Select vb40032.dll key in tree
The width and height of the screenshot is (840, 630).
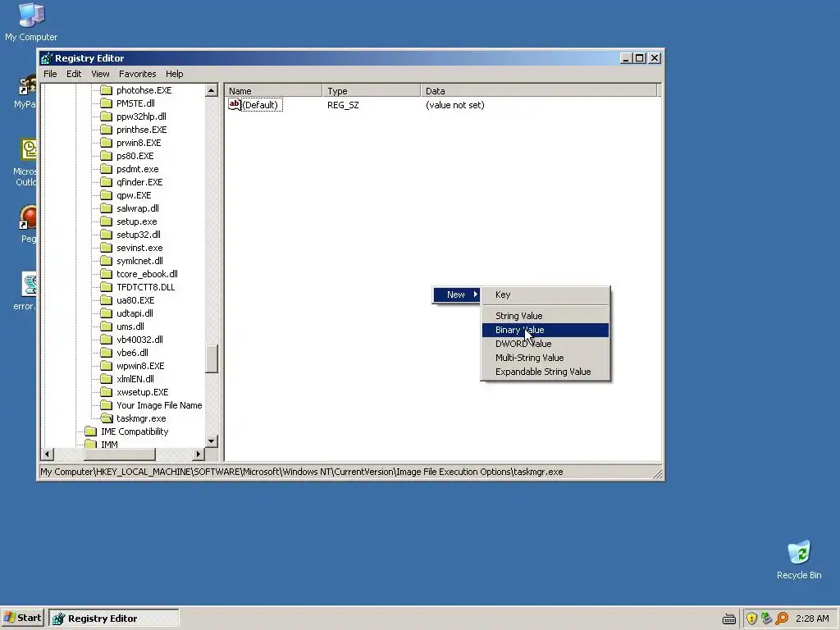[x=139, y=340]
